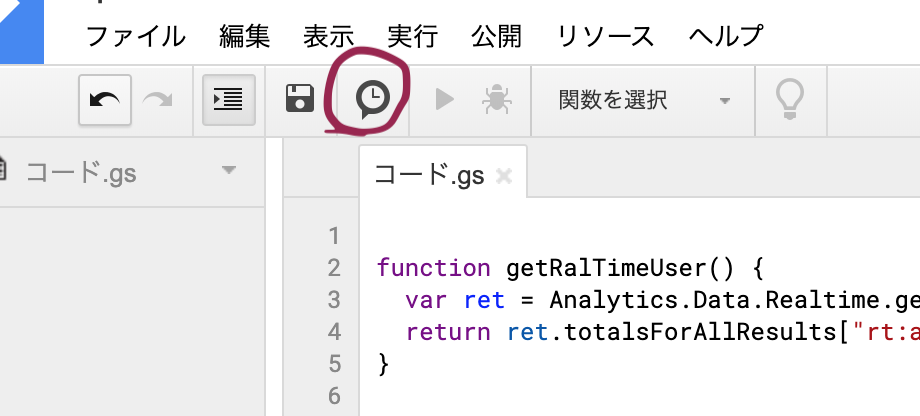The image size is (920, 416).
Task: Select コード.gs file in sidebar
Action: pyautogui.click(x=80, y=172)
